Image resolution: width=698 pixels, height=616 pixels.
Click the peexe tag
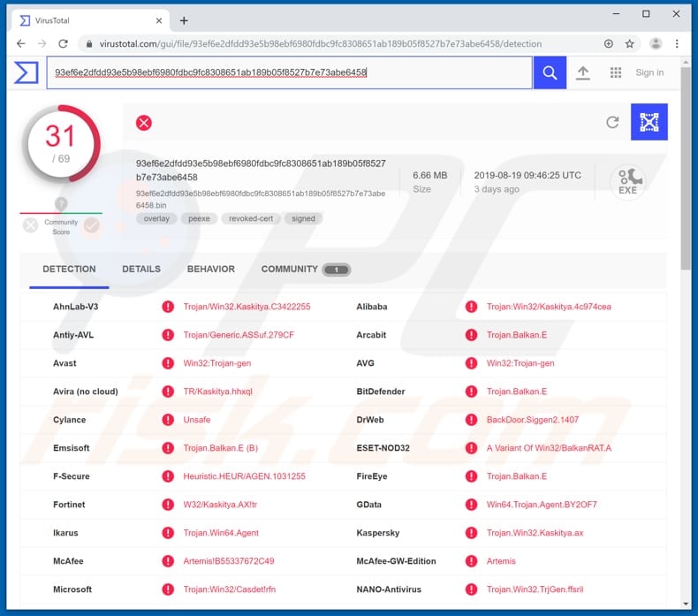pos(199,218)
